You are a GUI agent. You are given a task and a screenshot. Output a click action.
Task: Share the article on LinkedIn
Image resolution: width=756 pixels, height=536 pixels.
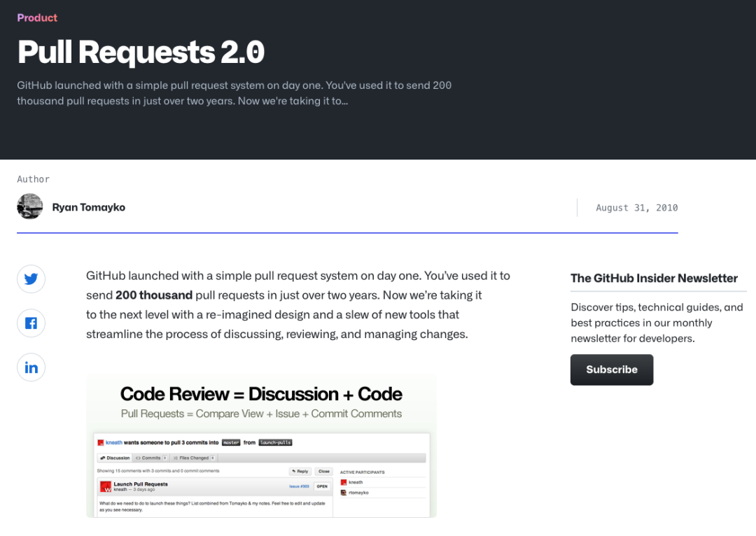click(31, 367)
